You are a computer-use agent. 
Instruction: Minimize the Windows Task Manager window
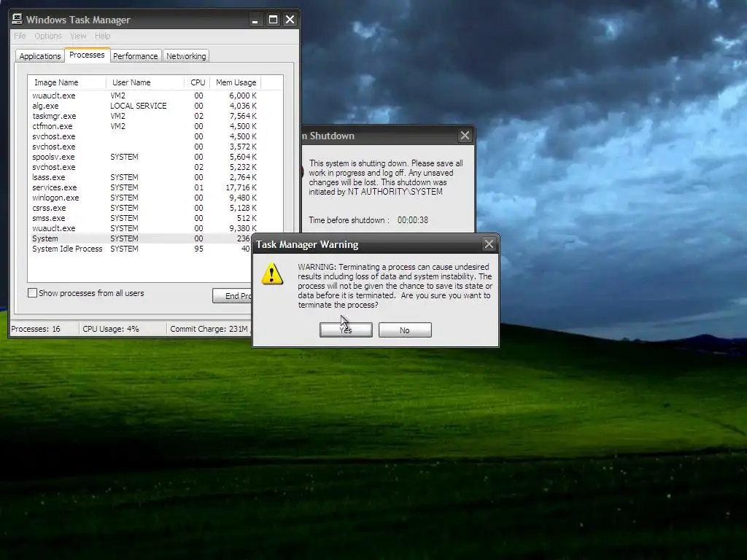point(255,20)
